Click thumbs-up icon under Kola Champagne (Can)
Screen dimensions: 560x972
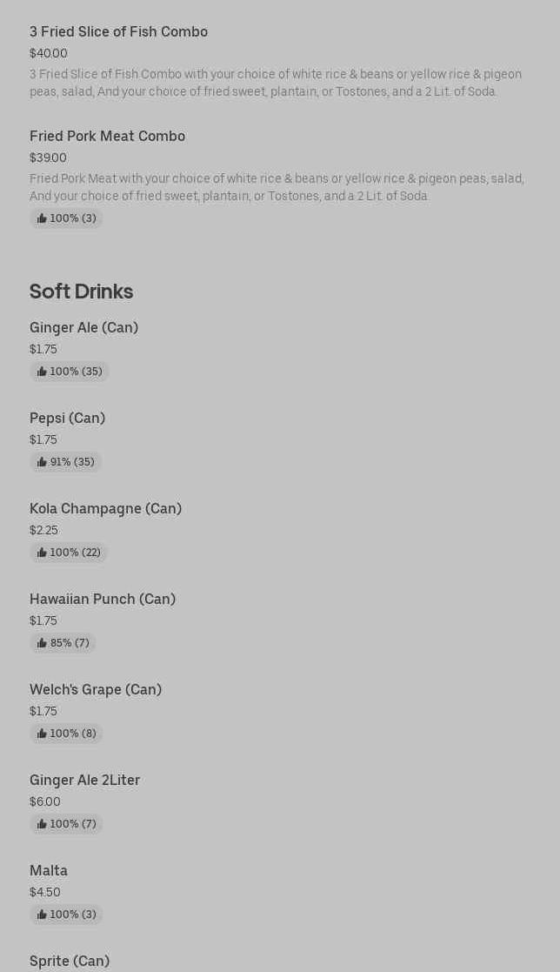(x=42, y=553)
